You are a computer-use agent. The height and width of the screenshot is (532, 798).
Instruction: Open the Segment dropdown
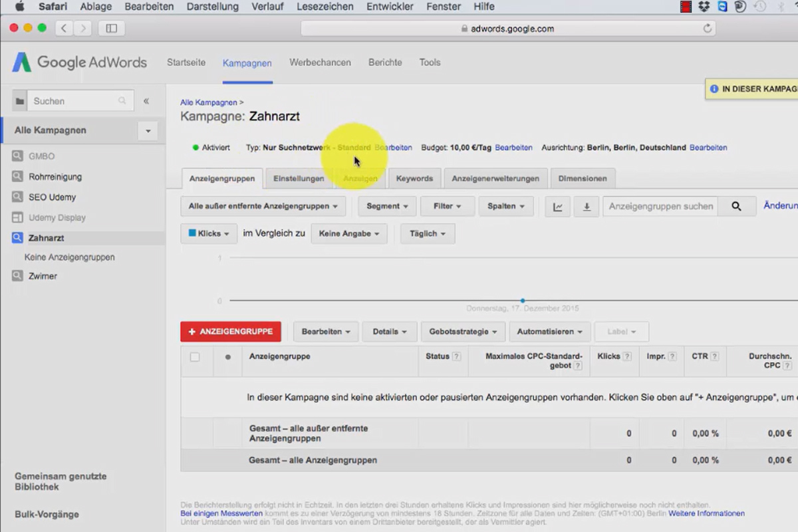click(387, 207)
